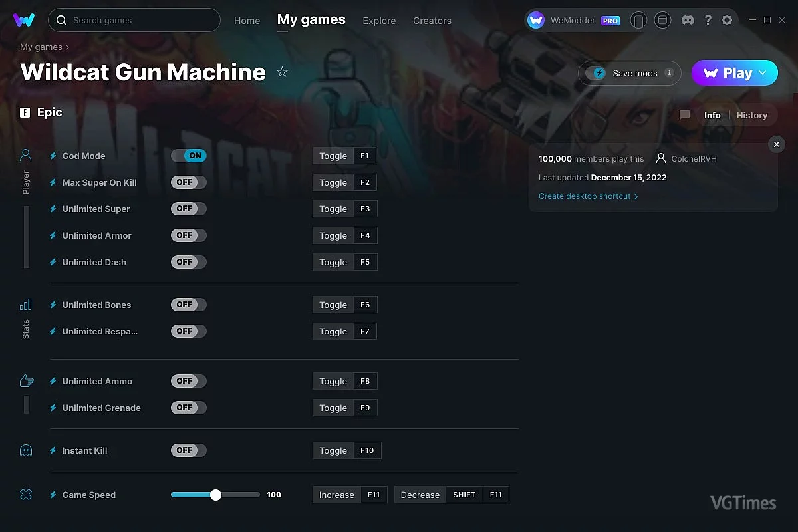The image size is (798, 532).
Task: Click the phone remote icon
Action: click(x=638, y=20)
